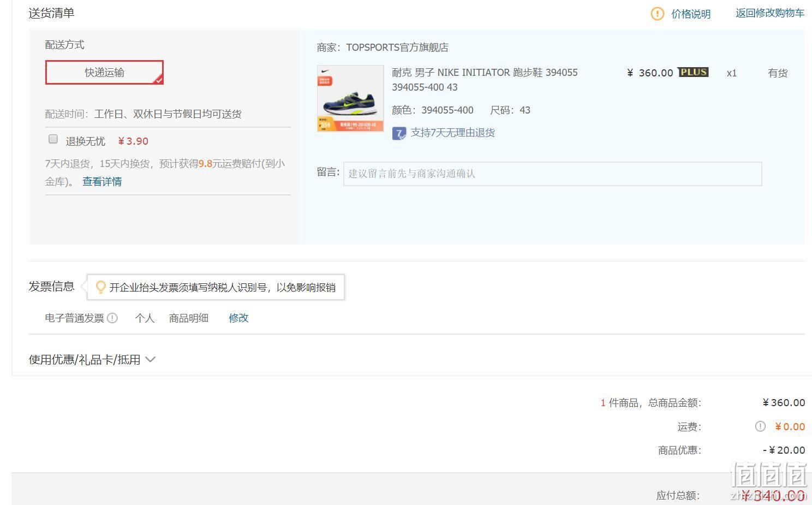Click the 商品优惠 -¥20.00 discount value
The width and height of the screenshot is (812, 505).
(784, 450)
